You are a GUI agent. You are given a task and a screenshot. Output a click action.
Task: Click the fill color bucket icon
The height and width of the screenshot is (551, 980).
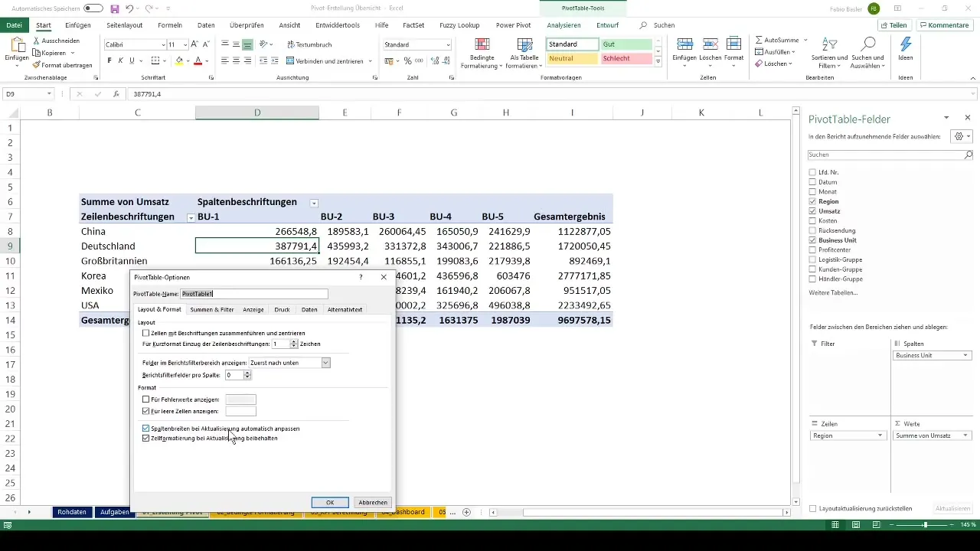point(179,60)
